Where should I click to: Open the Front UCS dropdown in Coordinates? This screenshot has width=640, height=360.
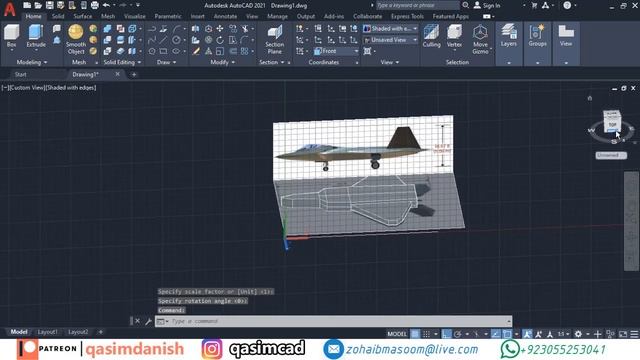pos(336,51)
